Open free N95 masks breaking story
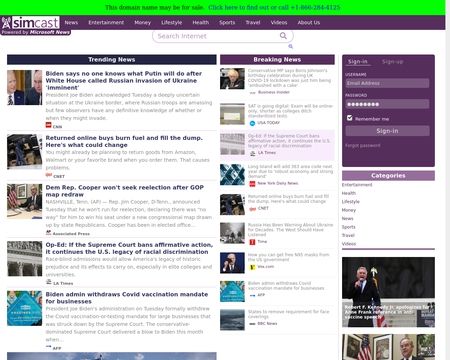The image size is (450, 360). click(x=289, y=257)
